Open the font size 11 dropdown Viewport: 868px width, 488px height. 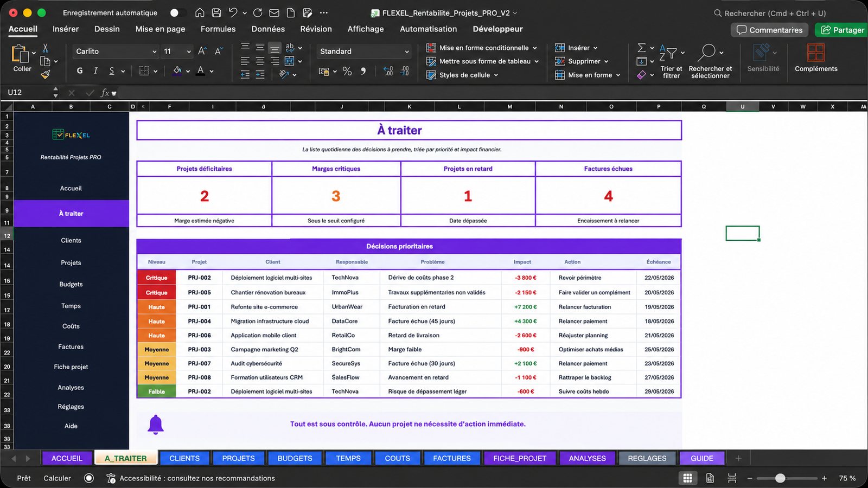(189, 52)
